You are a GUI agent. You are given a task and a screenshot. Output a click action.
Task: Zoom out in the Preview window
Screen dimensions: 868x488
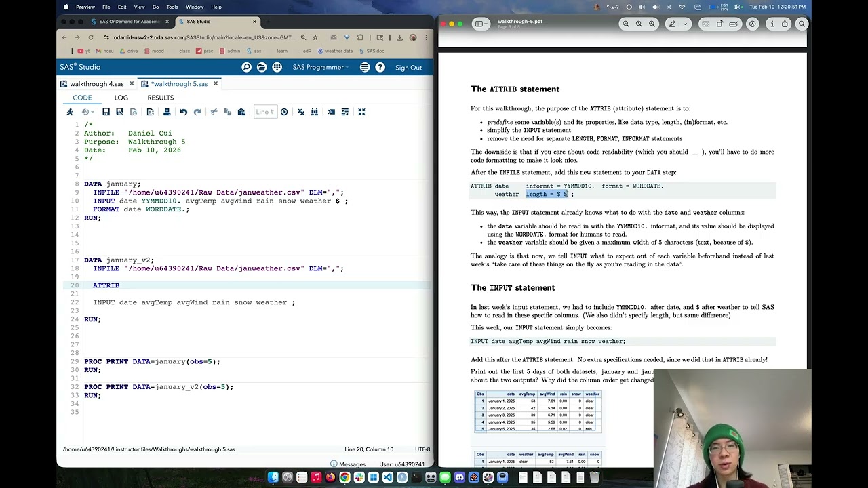tap(626, 24)
